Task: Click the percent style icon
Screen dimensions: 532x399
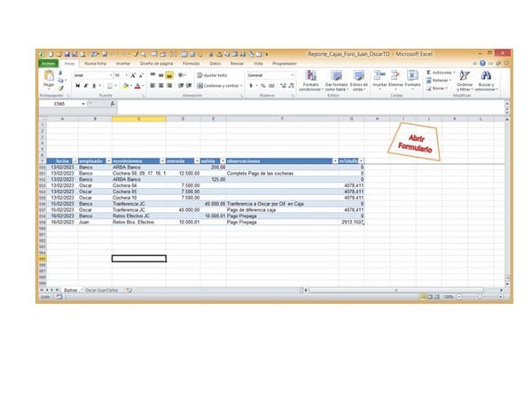Action: point(263,86)
